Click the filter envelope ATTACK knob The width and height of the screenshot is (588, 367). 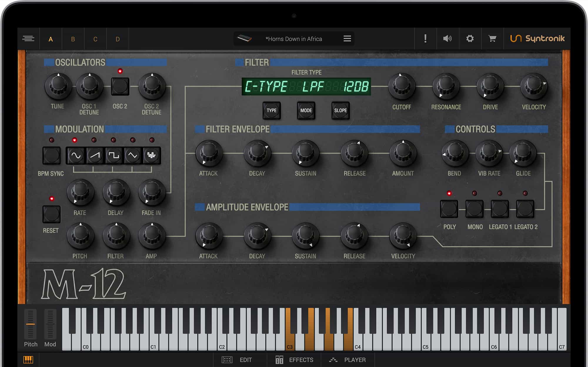click(209, 153)
